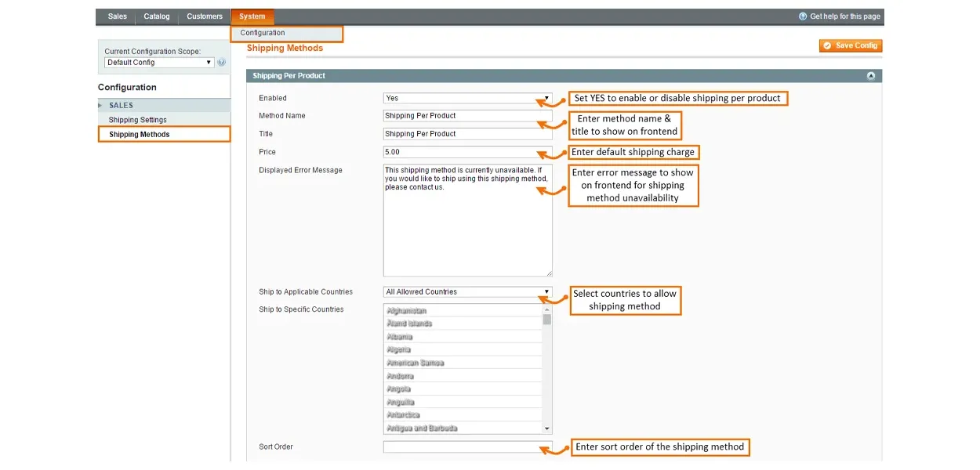
Task: Open Shipping Settings in sidebar
Action: tap(138, 120)
